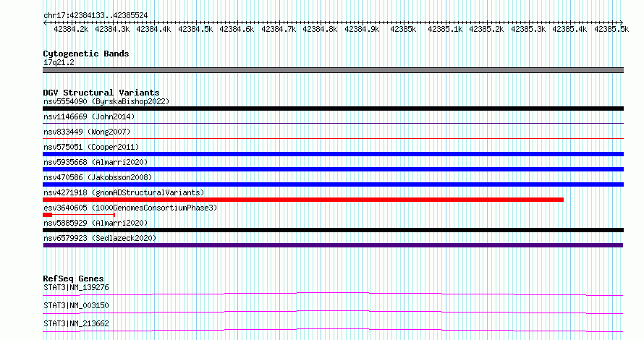
Task: Click the chr17:42384133..42385524 region label
Action: coord(96,16)
